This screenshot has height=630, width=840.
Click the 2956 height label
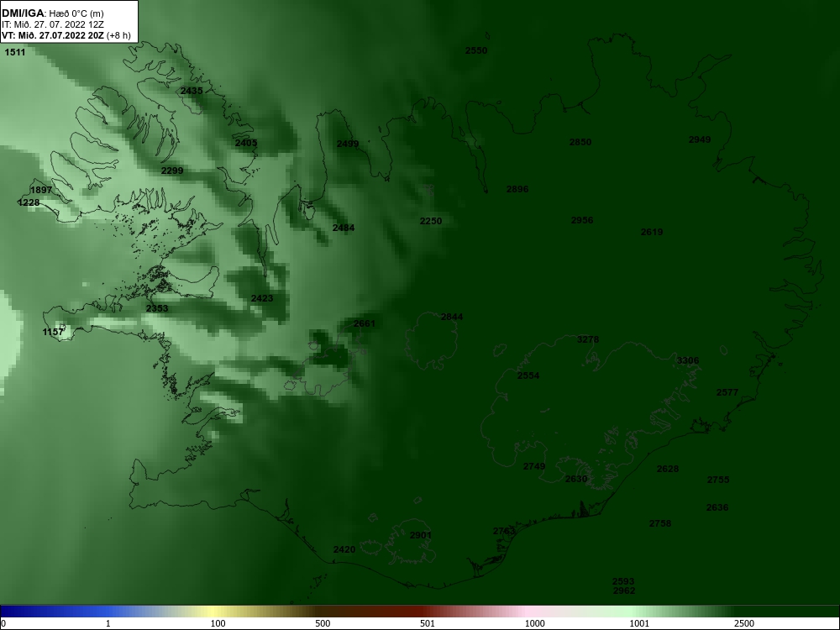[582, 221]
